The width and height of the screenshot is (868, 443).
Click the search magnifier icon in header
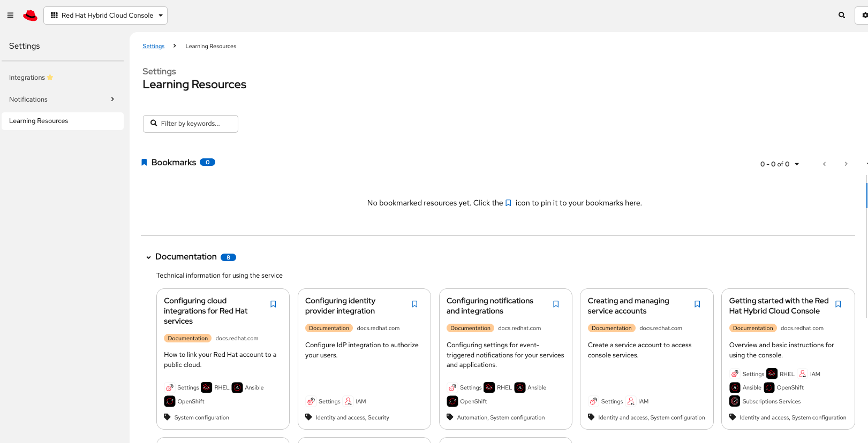(842, 16)
